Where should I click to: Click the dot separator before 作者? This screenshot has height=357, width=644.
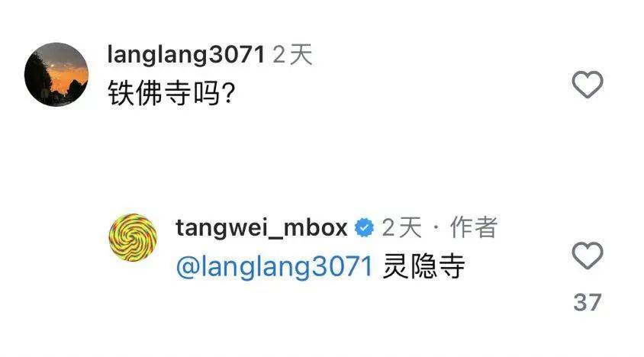436,228
